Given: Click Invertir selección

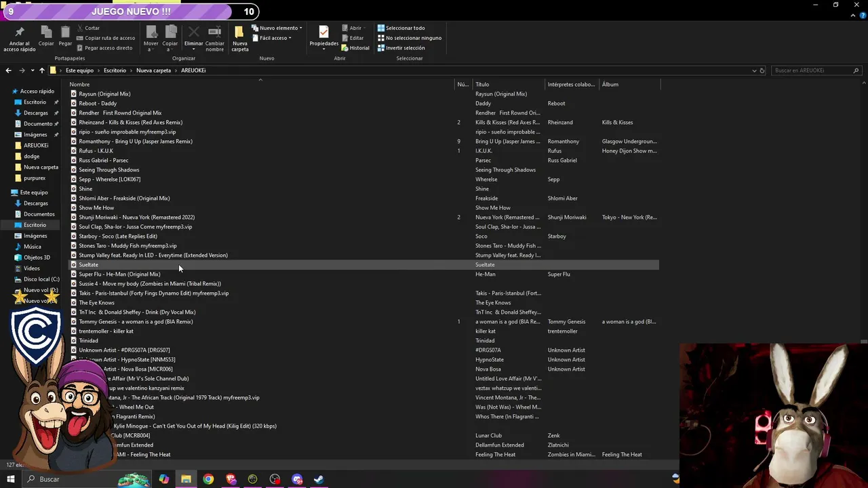Looking at the screenshot, I should (x=401, y=48).
